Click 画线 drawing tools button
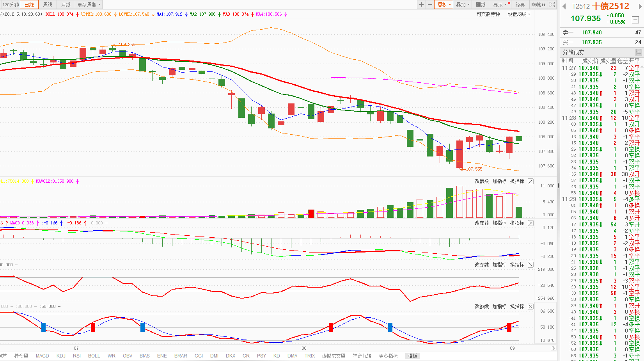 tap(481, 5)
